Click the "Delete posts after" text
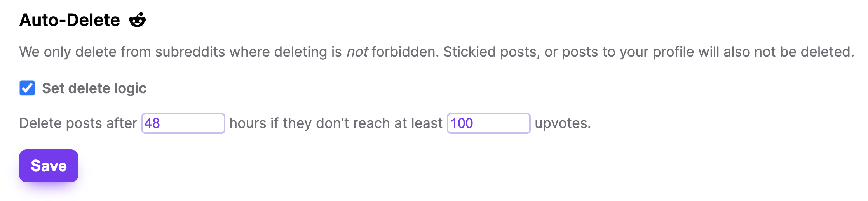Image resolution: width=868 pixels, height=201 pixels. (x=78, y=123)
